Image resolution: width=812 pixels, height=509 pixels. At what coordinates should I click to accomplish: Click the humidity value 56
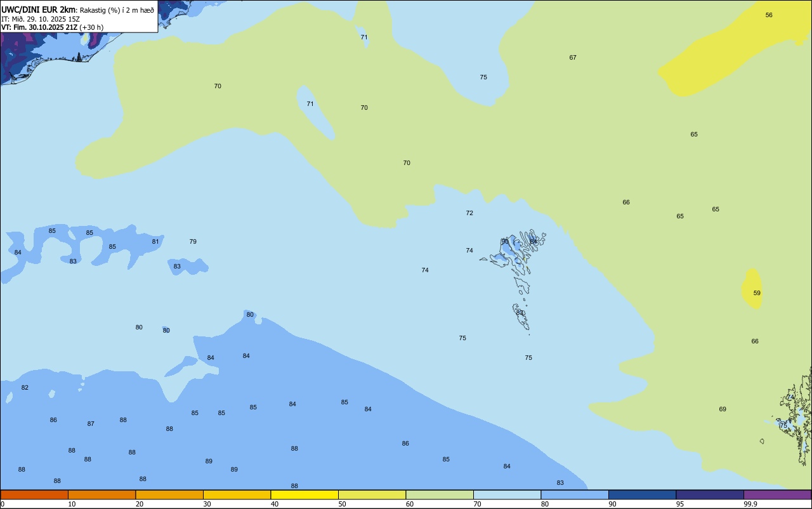coord(769,15)
